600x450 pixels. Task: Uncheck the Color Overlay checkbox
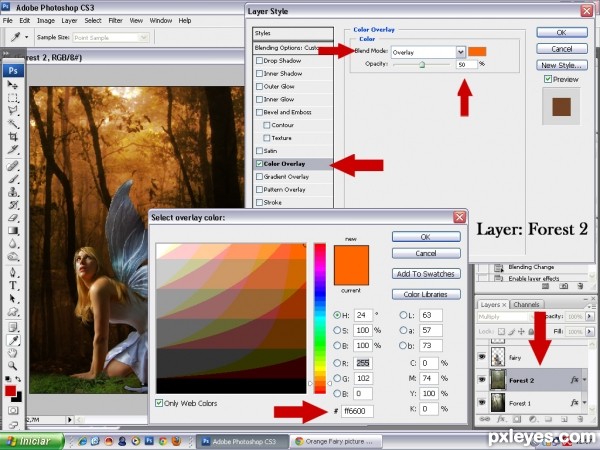pyautogui.click(x=259, y=164)
